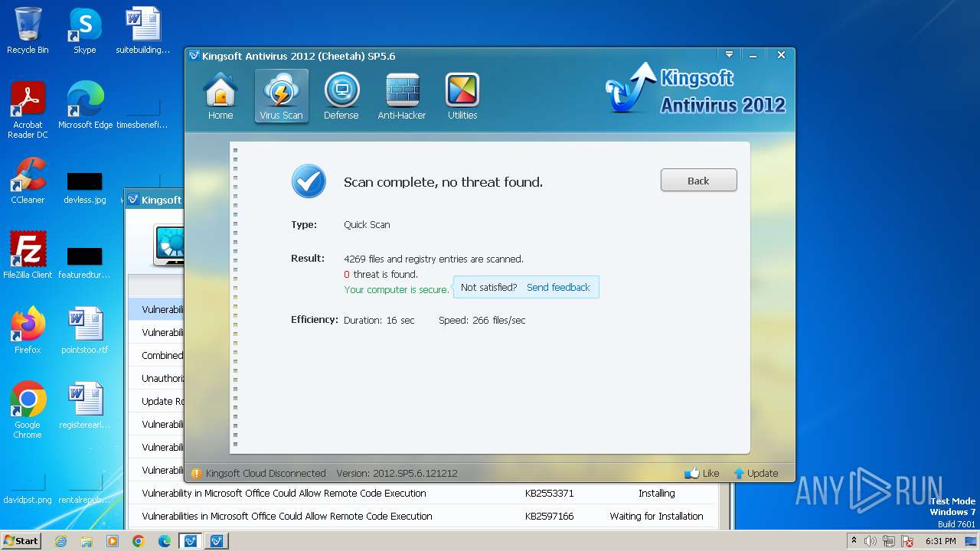Switch to first Kingsoft taskbar window
980x551 pixels.
point(191,541)
